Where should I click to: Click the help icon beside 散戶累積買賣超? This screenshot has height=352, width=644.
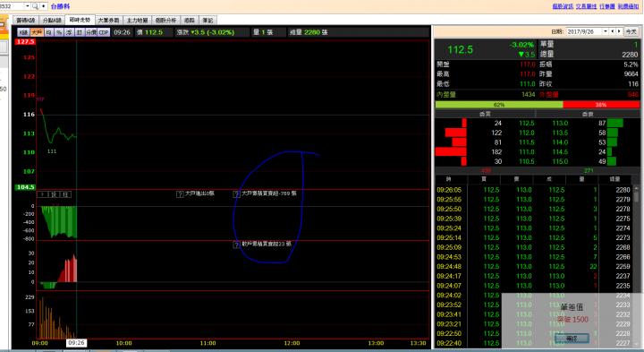(x=236, y=245)
